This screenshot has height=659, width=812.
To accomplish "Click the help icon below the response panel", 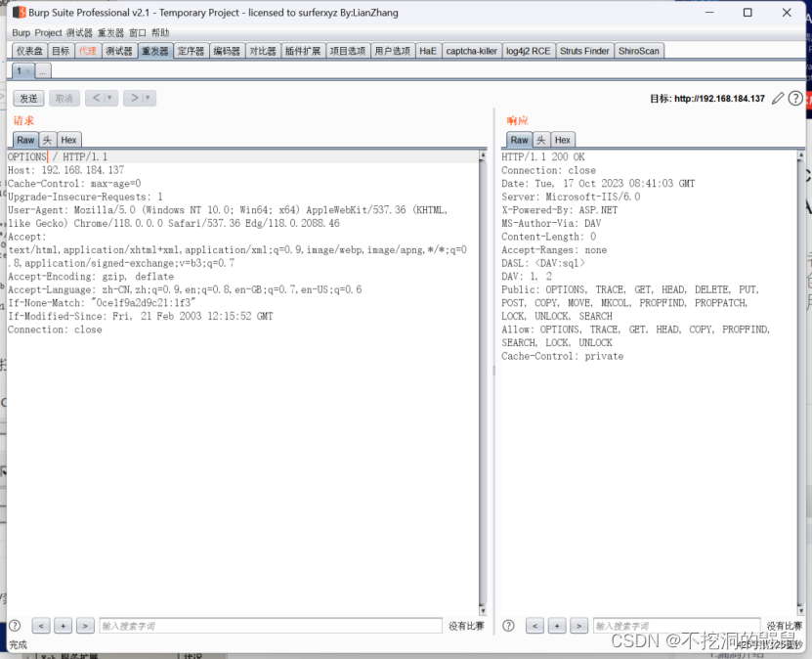I will tap(507, 626).
